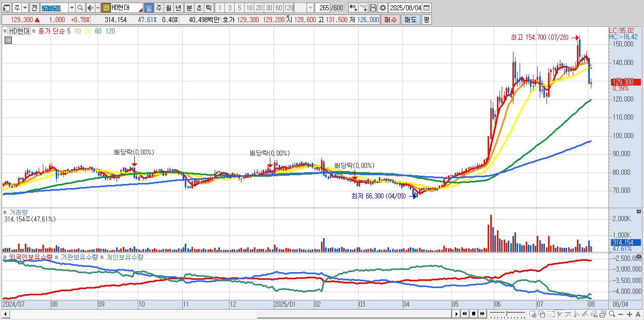Click the chart layout icon at toolbar start
Image resolution: width=644 pixels, height=320 pixels.
pyautogui.click(x=6, y=8)
